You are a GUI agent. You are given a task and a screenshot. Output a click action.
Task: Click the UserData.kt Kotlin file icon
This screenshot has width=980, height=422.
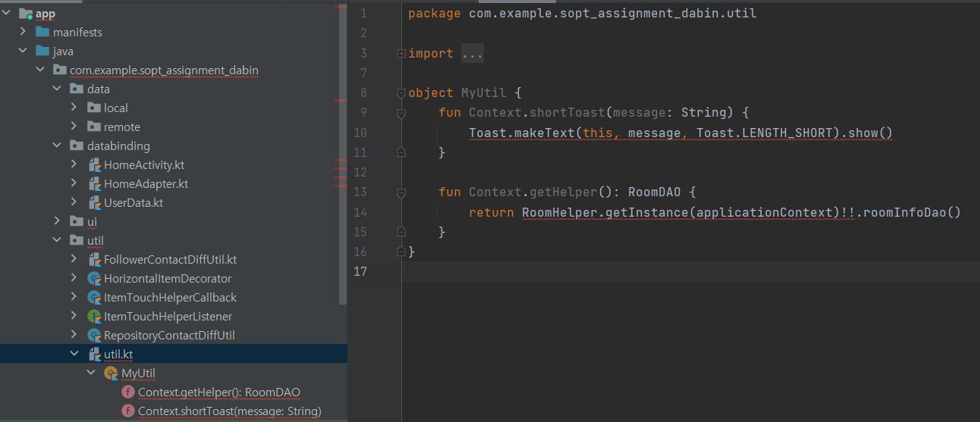coord(94,202)
